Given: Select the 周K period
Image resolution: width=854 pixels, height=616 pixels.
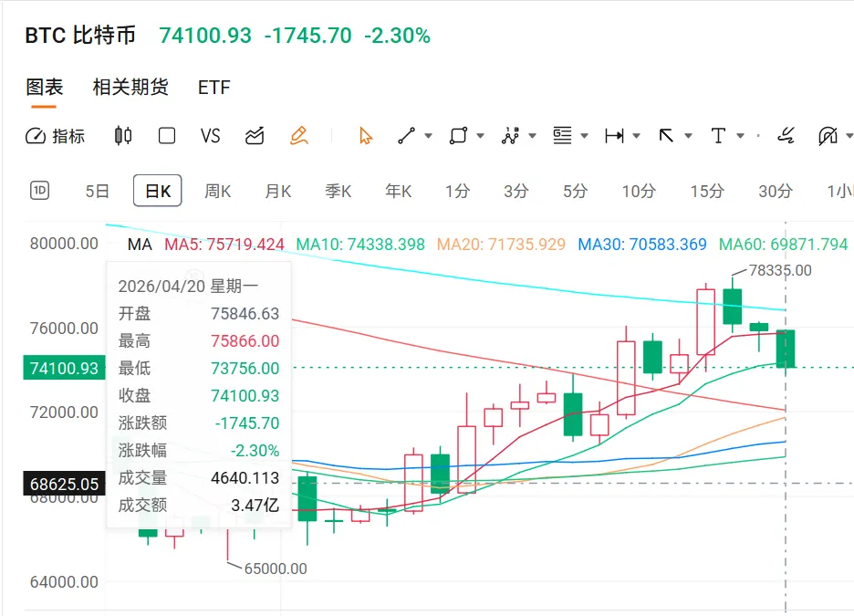Looking at the screenshot, I should click(x=218, y=191).
